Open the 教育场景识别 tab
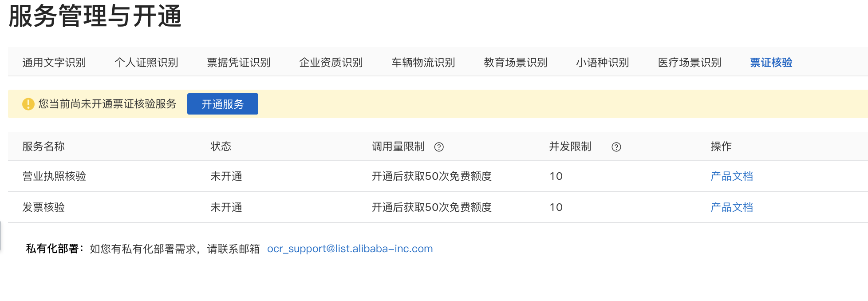 tap(516, 63)
